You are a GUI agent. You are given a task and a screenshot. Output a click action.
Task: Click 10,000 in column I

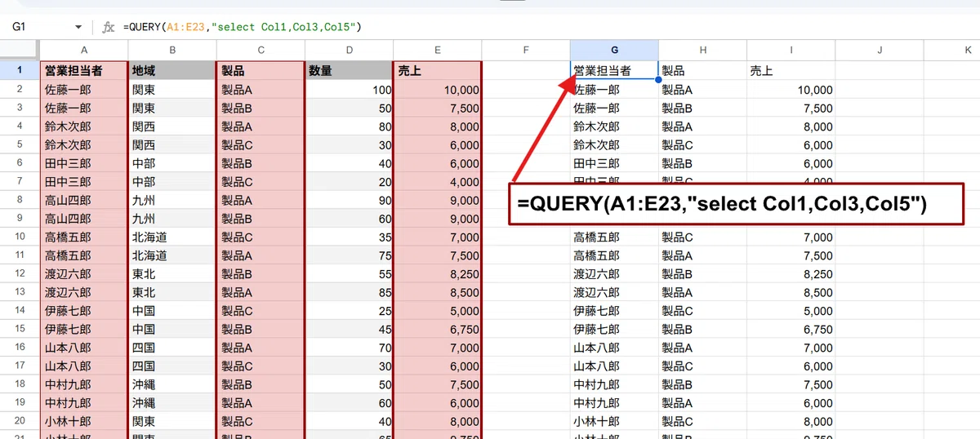tap(791, 90)
